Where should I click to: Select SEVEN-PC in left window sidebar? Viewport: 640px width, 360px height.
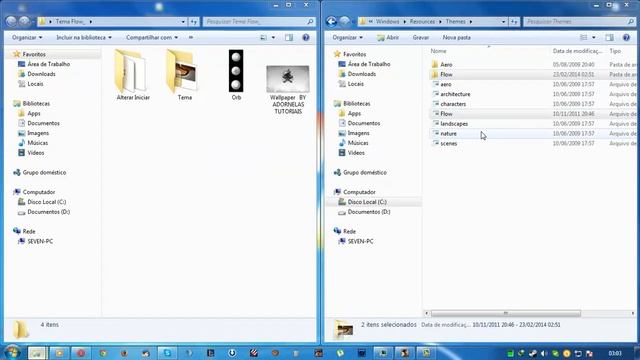(40, 241)
